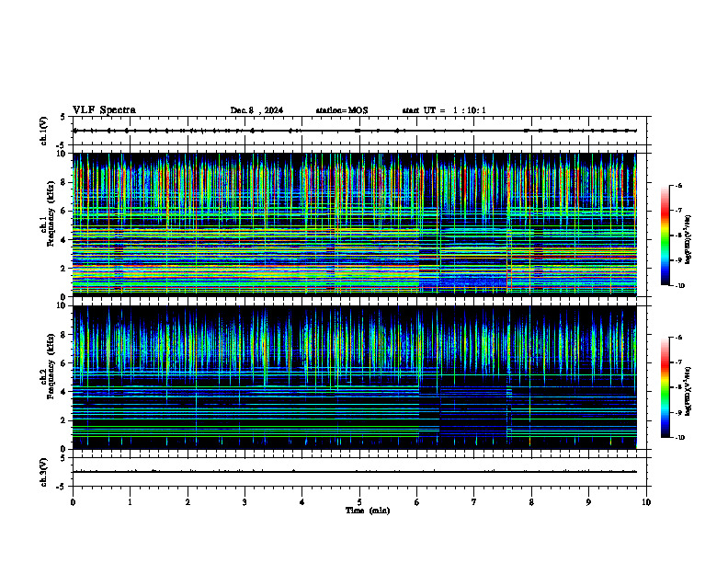
Task: Select the date label "Dec. 8 , 2024"
Action: click(x=256, y=110)
